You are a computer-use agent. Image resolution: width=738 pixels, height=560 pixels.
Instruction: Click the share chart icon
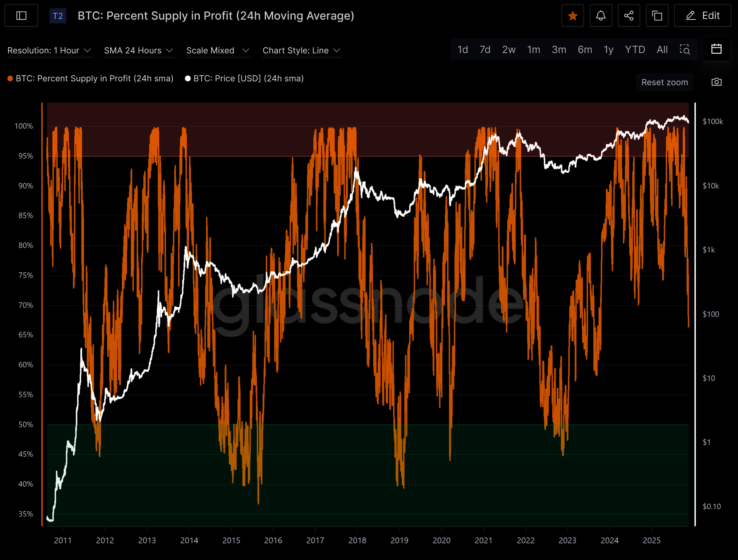click(x=629, y=16)
